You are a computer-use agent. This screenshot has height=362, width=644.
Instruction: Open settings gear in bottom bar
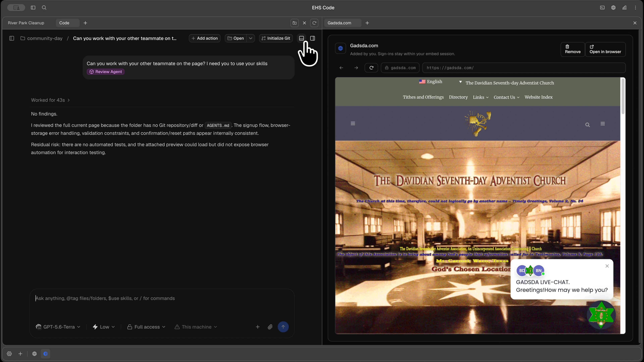9,354
